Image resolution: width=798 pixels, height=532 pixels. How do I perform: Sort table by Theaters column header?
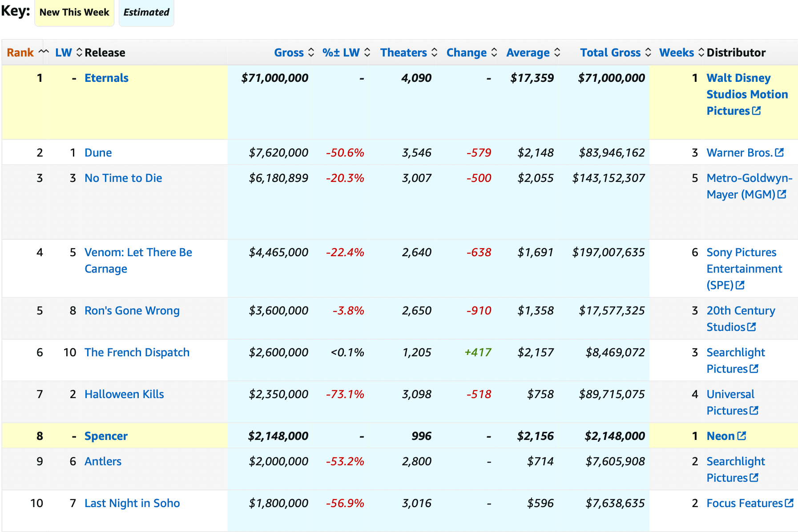(x=408, y=52)
